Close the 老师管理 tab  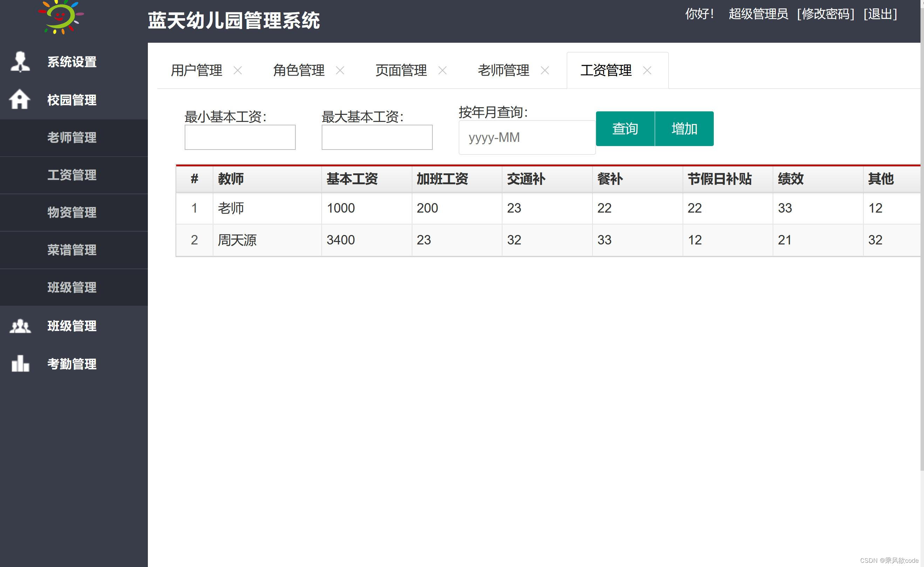pyautogui.click(x=545, y=70)
